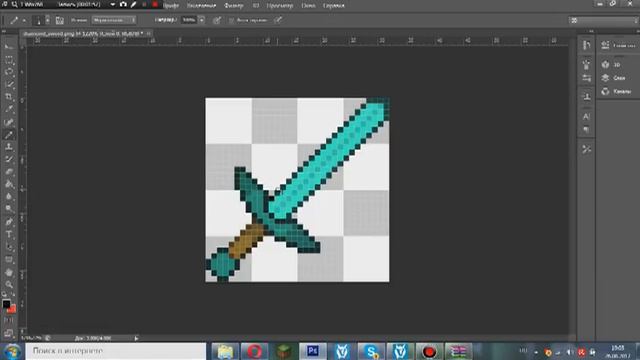Toggle Quick Mask mode

tap(9, 320)
